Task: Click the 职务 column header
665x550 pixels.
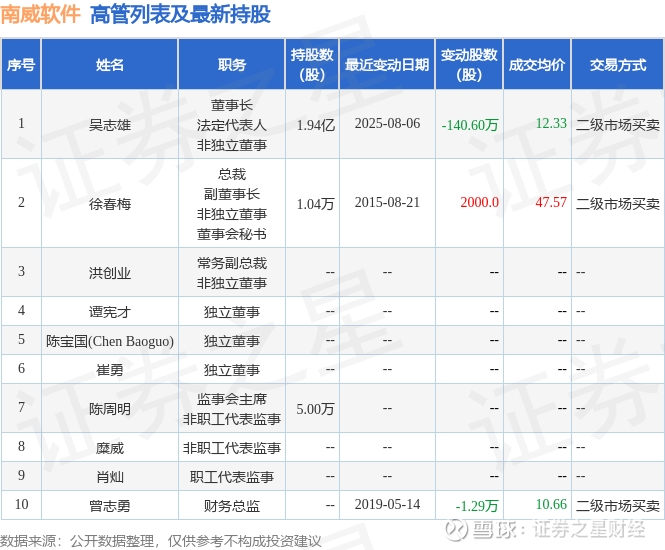Action: pos(232,65)
